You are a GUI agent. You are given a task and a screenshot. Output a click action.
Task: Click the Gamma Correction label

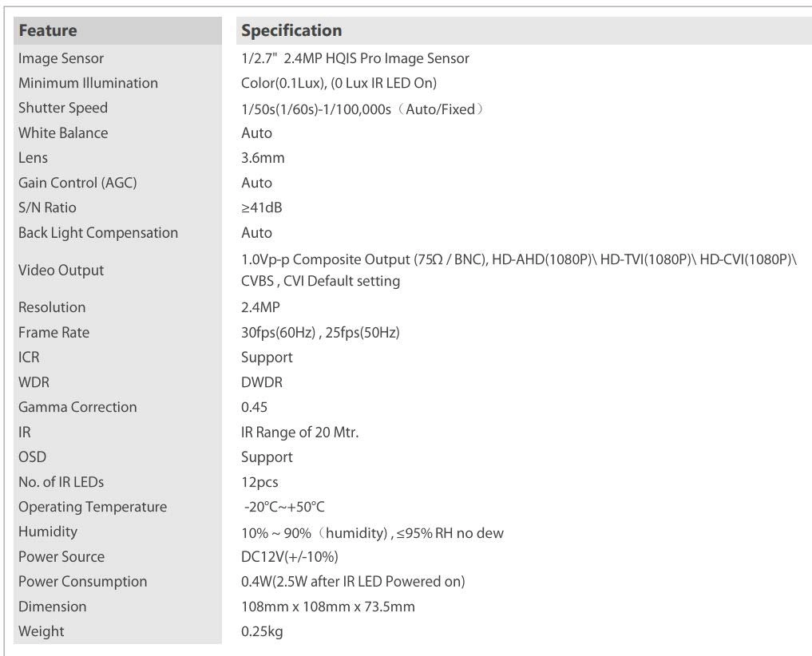pos(77,407)
